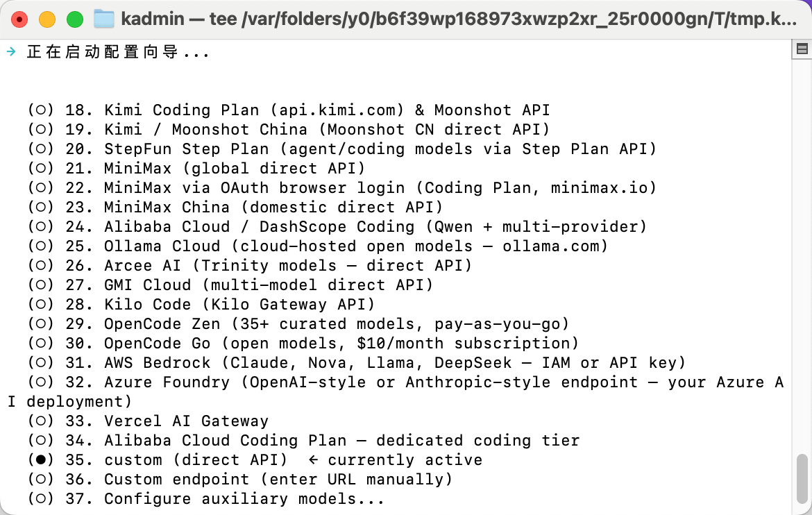Select the AWS Bedrock radio option

pos(41,362)
